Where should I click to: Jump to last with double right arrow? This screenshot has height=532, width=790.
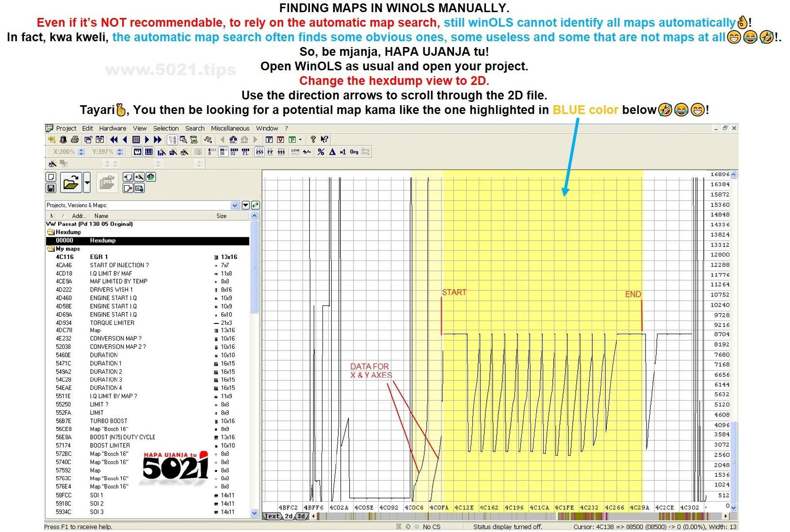pyautogui.click(x=158, y=140)
